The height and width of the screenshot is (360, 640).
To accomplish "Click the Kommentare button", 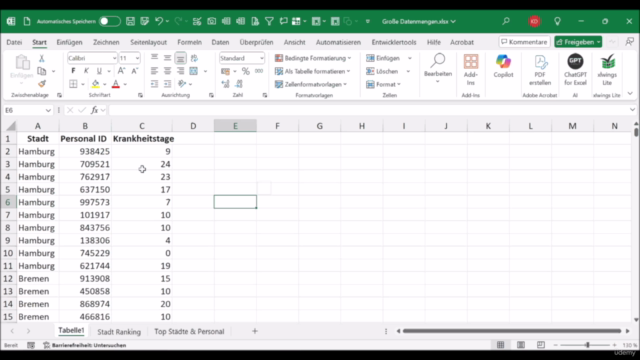I will pyautogui.click(x=524, y=42).
